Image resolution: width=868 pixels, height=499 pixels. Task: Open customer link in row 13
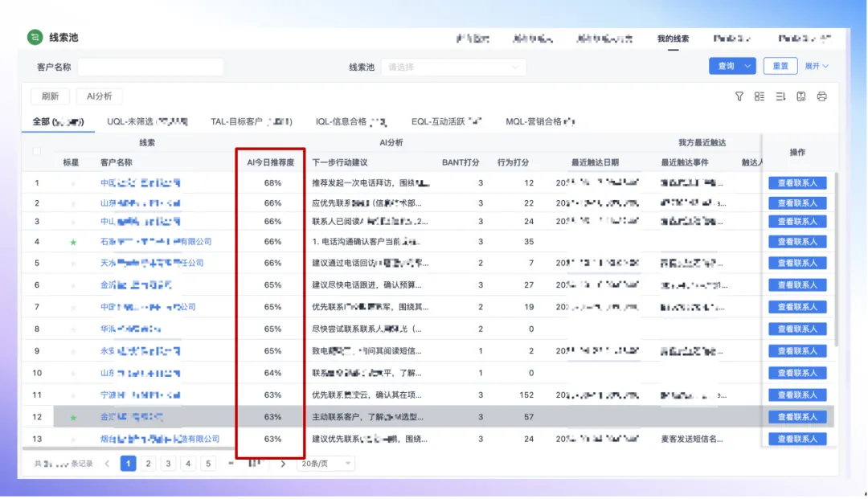coord(160,440)
